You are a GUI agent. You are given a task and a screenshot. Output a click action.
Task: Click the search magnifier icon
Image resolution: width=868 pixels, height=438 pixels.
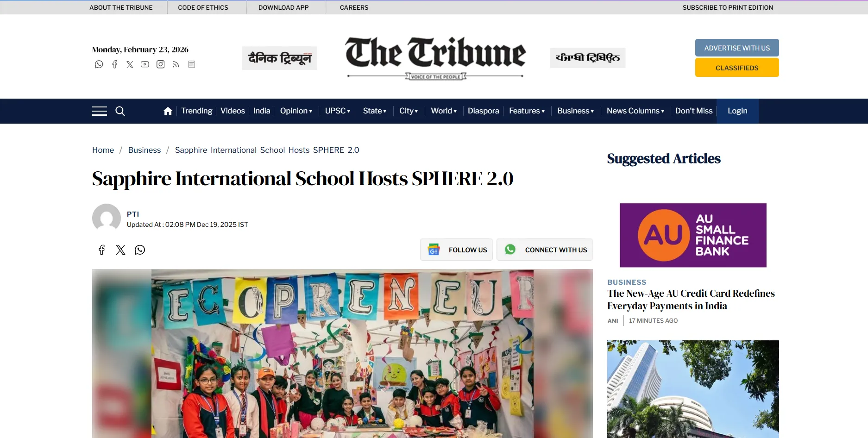(120, 111)
